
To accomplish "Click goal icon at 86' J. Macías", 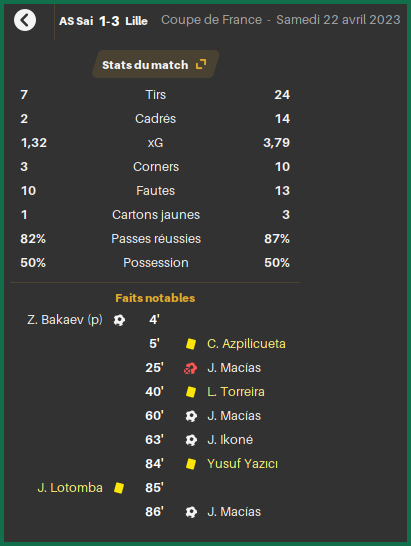I will (x=191, y=512).
